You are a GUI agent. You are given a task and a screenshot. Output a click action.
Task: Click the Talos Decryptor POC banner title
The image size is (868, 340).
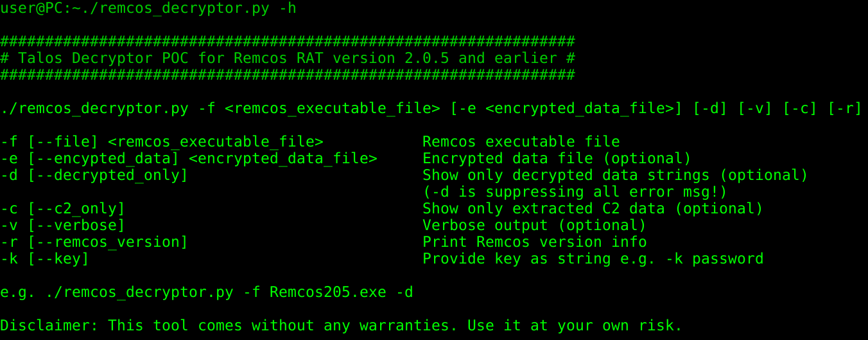tap(287, 58)
